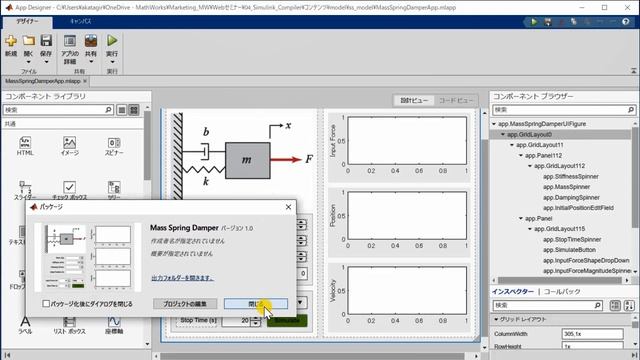
Task: Select app.StiffnessSpinner in component browser
Action: (571, 176)
